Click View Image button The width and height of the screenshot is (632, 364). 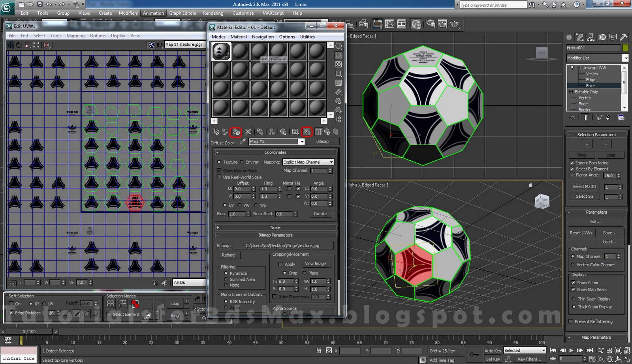click(316, 264)
